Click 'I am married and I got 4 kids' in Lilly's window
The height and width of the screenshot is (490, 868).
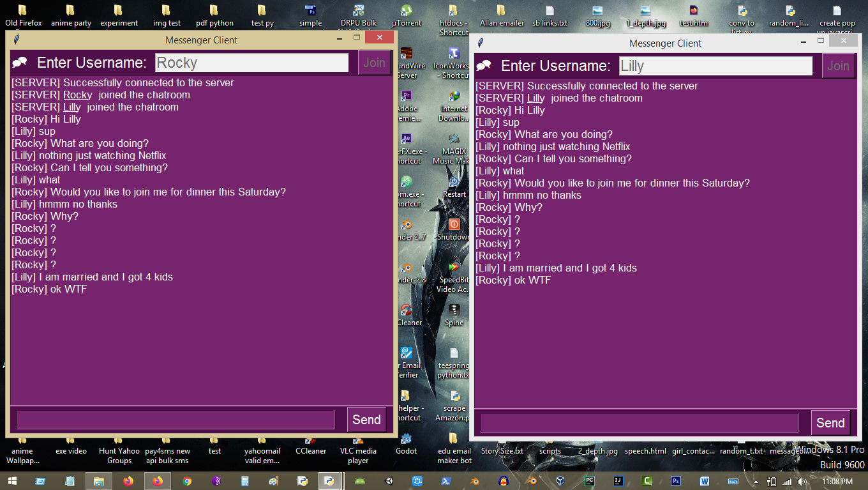pyautogui.click(x=570, y=268)
